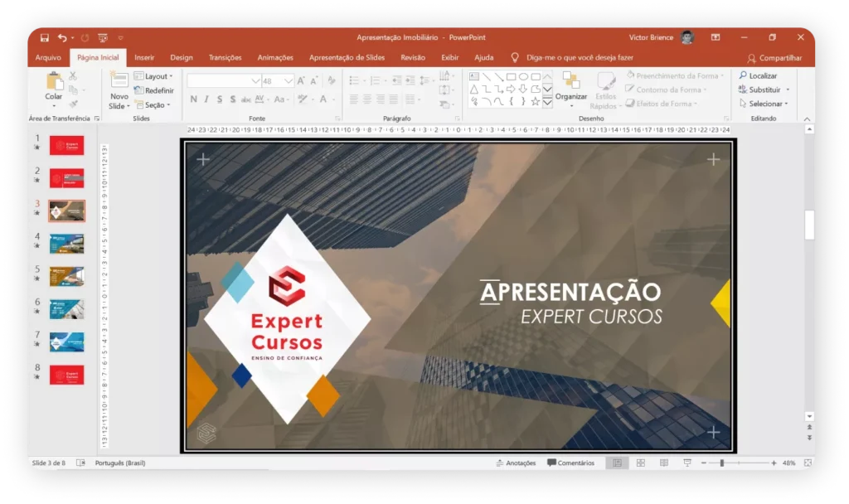Select slide 5 thumbnail
Image resolution: width=849 pixels, height=504 pixels.
pyautogui.click(x=66, y=276)
